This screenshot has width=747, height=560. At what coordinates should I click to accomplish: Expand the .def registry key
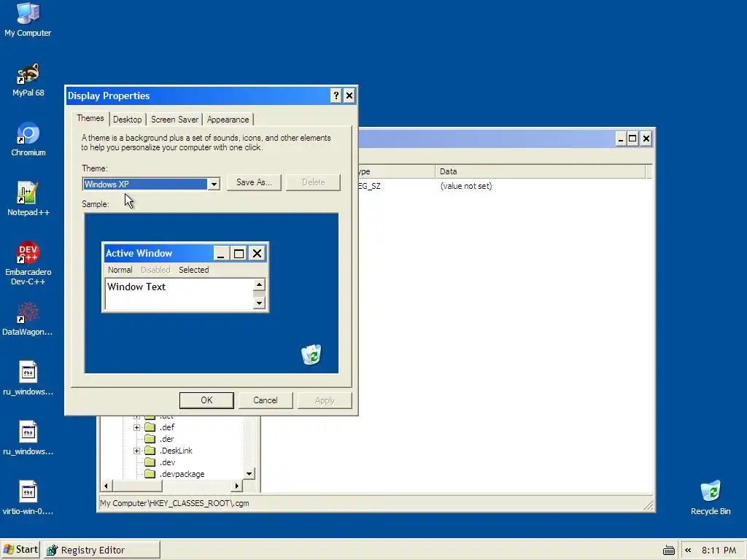pyautogui.click(x=136, y=427)
